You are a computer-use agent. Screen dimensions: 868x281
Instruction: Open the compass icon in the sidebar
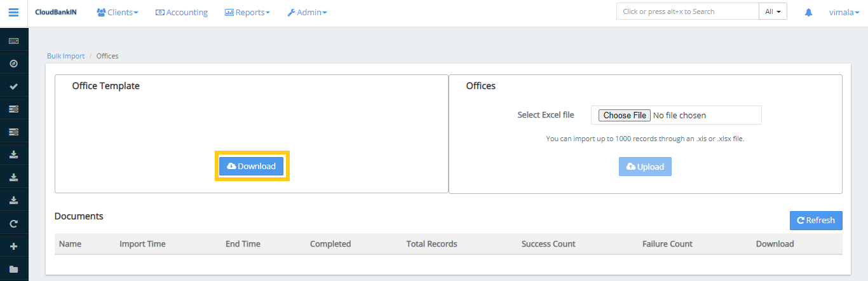[x=13, y=64]
